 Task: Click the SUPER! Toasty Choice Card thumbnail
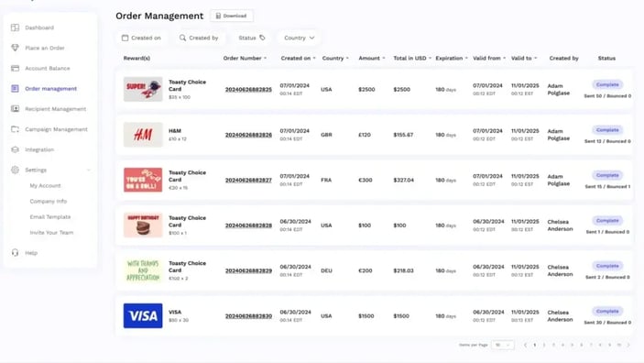[x=143, y=89]
